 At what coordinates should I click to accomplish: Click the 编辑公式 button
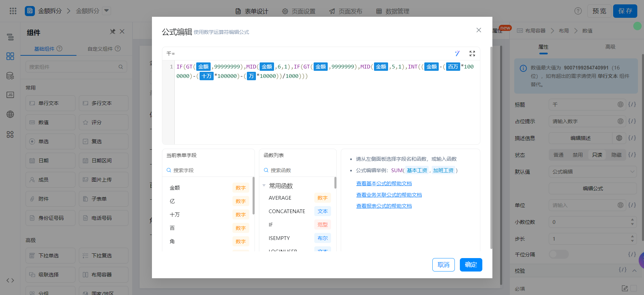(593, 188)
